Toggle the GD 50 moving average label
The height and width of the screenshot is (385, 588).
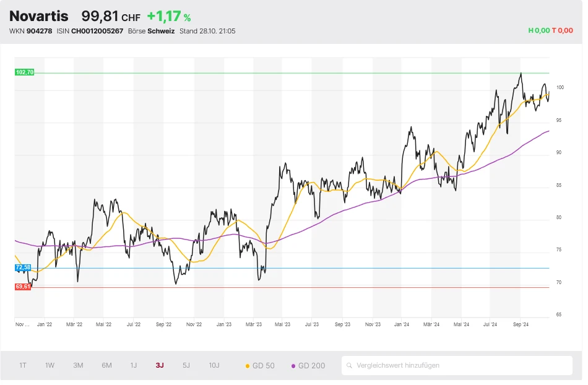264,366
